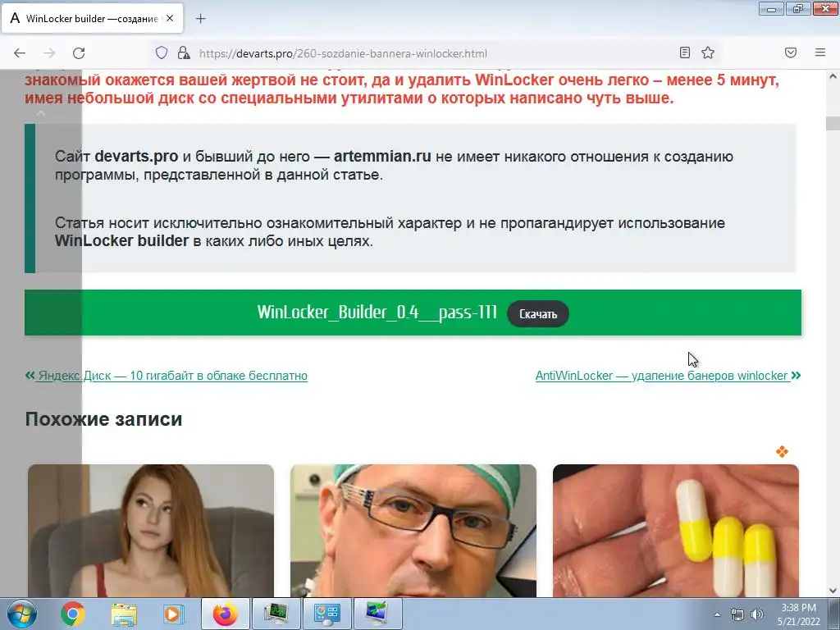Open the yellow capsules thumbnail card
The height and width of the screenshot is (630, 840).
point(676,531)
